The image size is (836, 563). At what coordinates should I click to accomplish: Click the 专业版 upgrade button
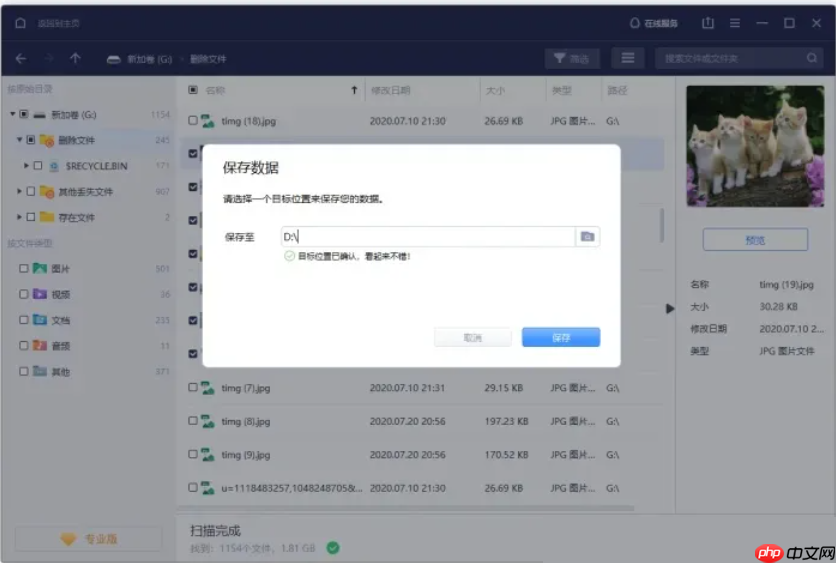click(x=89, y=539)
